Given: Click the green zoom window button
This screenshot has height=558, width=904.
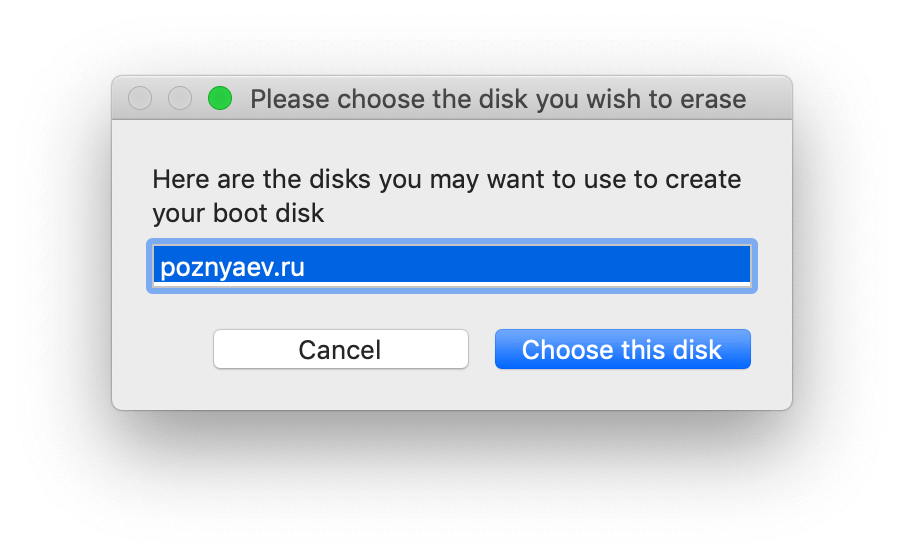Looking at the screenshot, I should click(219, 98).
